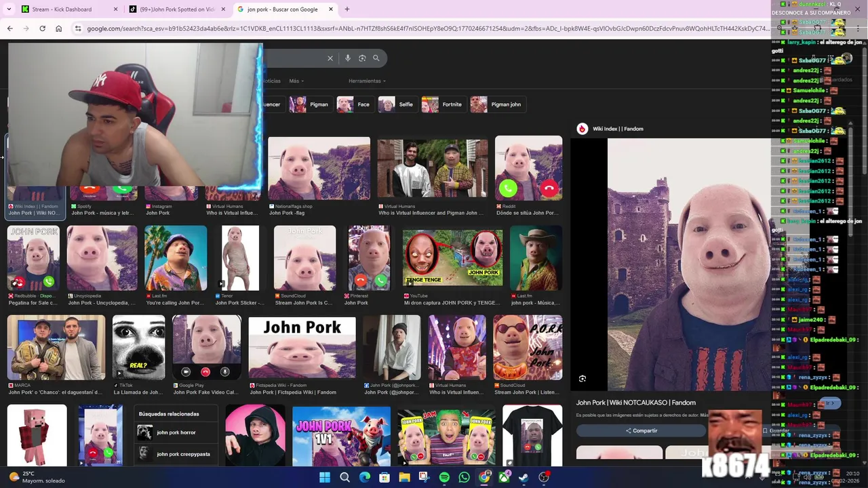The image size is (868, 488).
Task: Open the Xbox app from the taskbar
Action: [504, 477]
